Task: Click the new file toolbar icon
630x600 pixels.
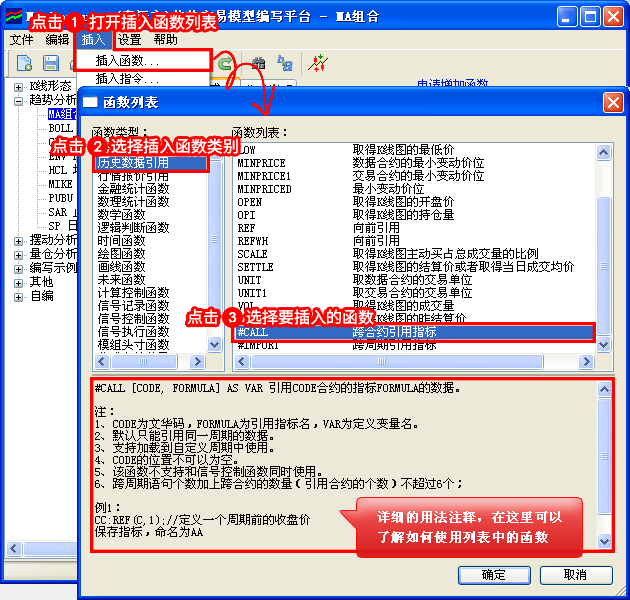Action: pyautogui.click(x=24, y=63)
